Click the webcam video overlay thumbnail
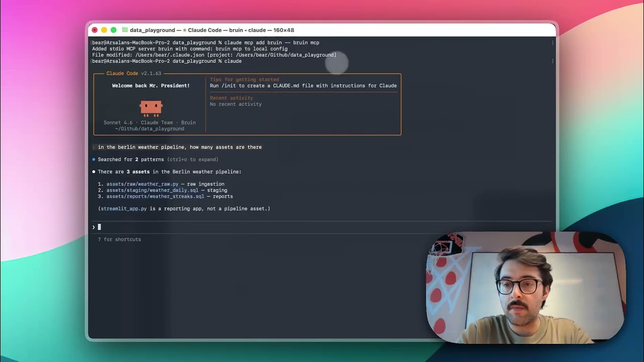Image resolution: width=644 pixels, height=362 pixels. 526,288
